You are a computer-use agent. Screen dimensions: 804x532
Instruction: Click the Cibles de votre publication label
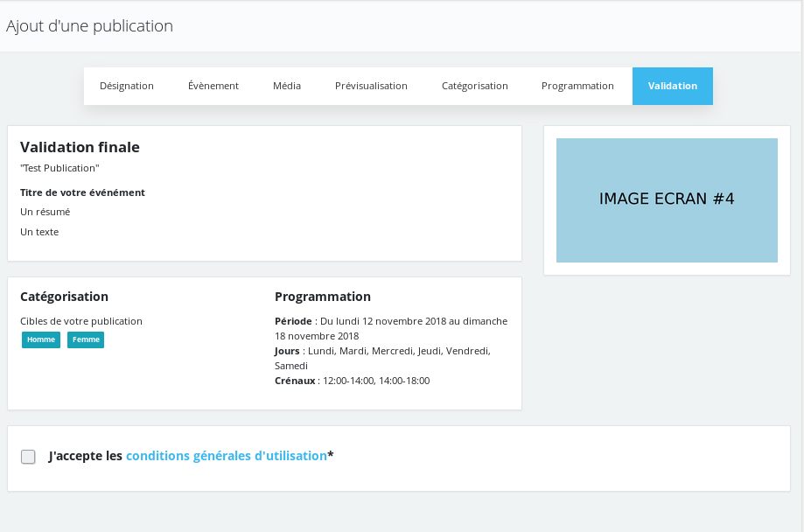click(81, 321)
